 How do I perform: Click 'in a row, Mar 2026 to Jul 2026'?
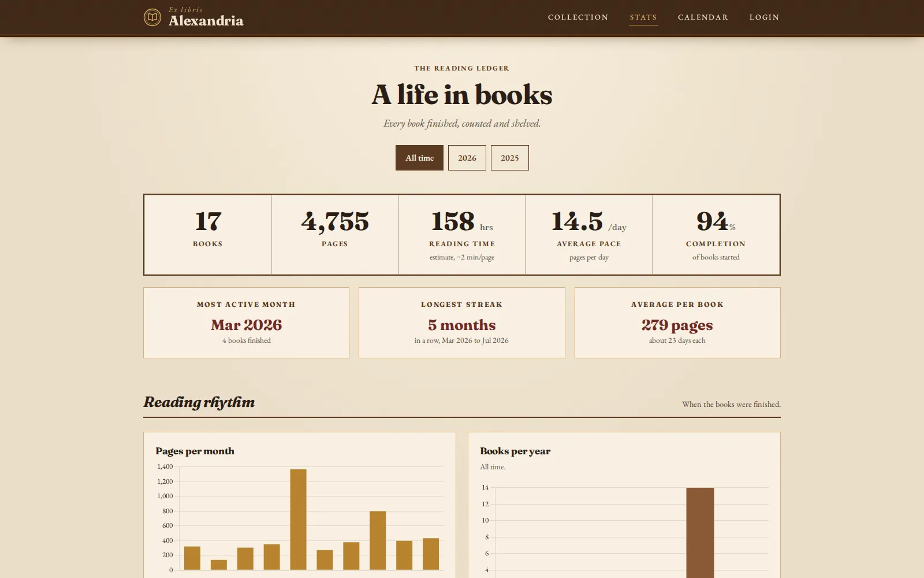click(x=462, y=340)
